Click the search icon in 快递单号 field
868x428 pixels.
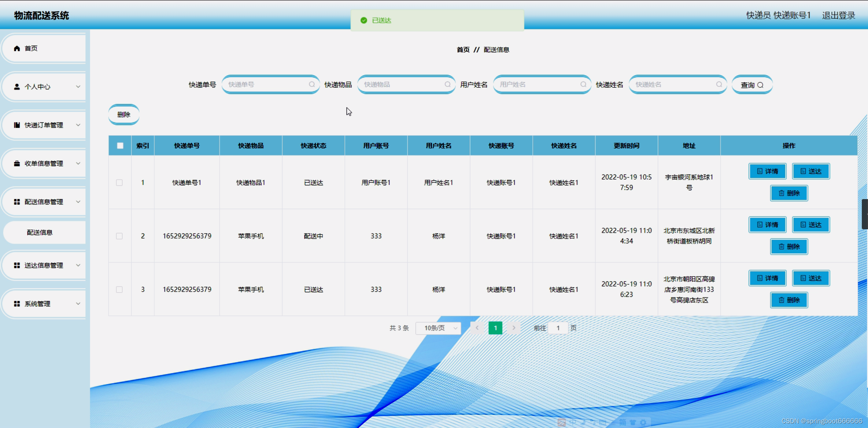tap(312, 84)
